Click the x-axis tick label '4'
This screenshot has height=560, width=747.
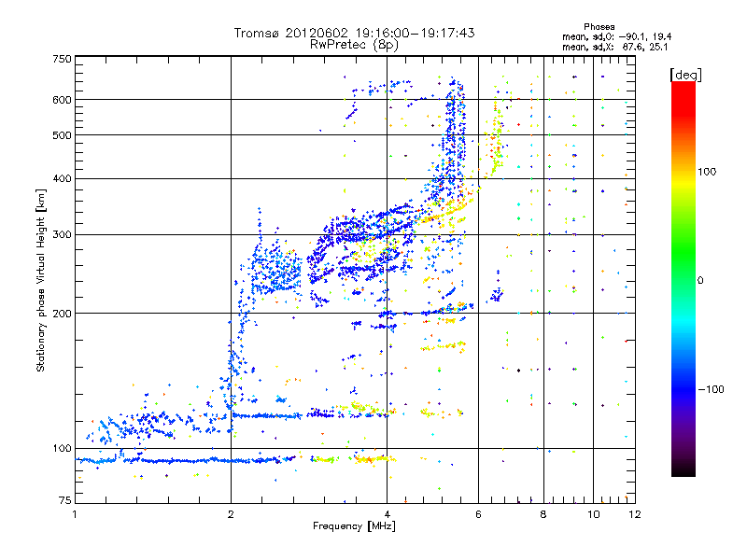click(387, 514)
